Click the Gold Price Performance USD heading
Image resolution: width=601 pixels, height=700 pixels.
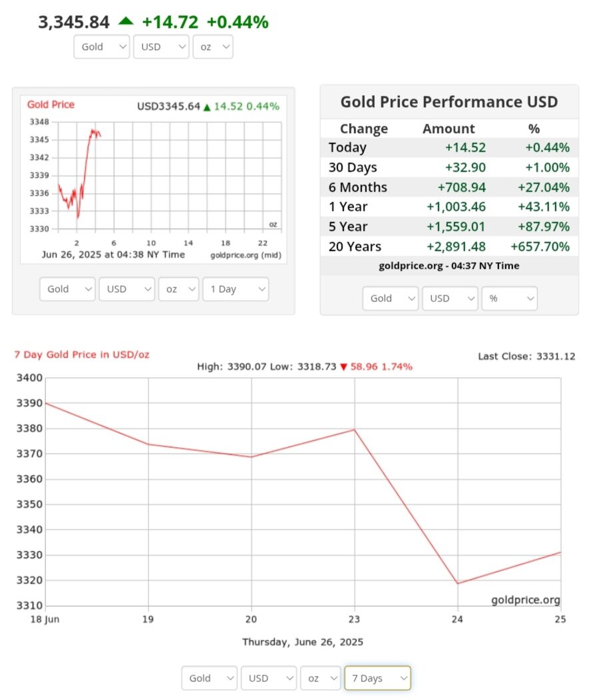[x=449, y=102]
